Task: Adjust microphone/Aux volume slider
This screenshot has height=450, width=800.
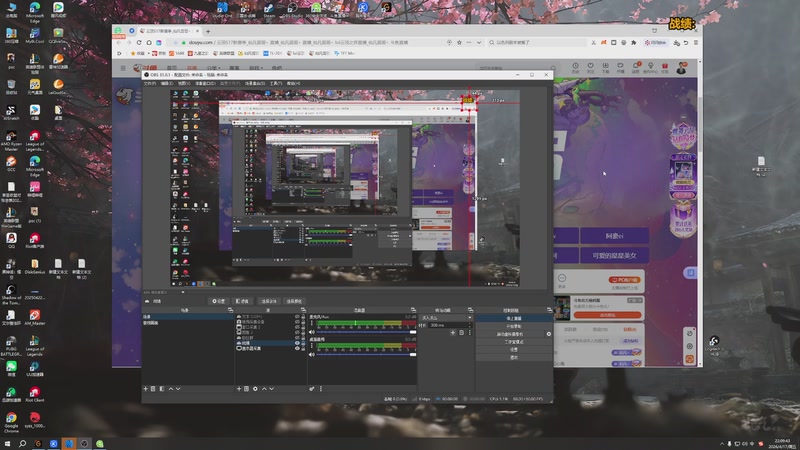Action: 366,332
